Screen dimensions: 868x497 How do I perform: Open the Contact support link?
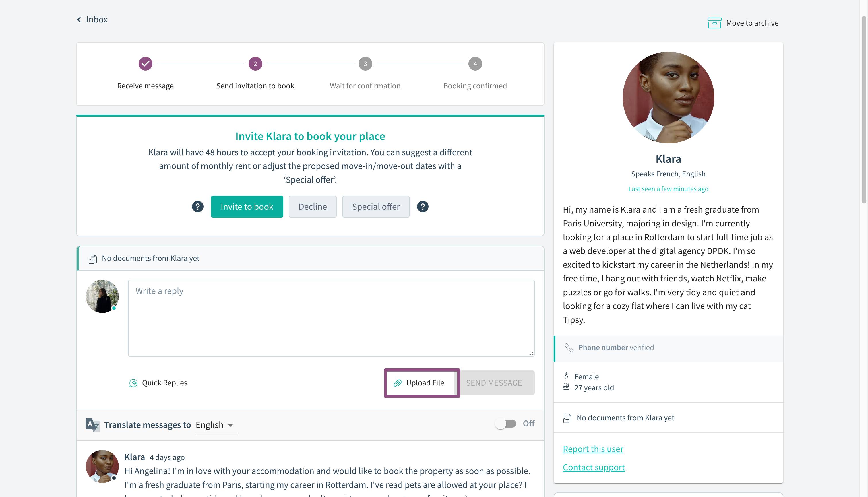594,467
